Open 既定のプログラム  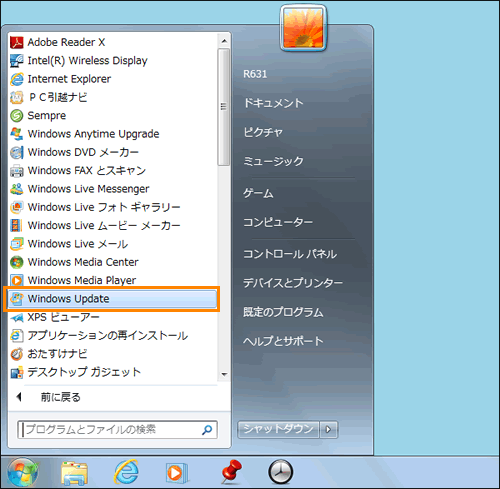click(283, 312)
